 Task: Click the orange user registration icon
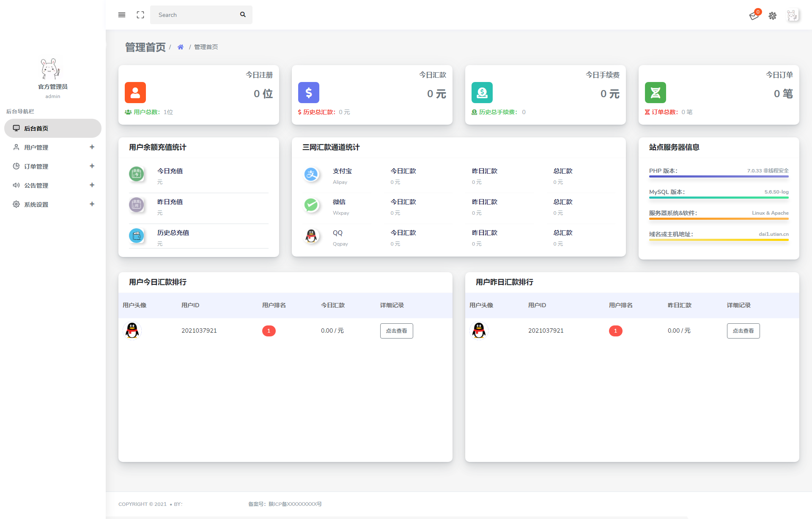(135, 93)
